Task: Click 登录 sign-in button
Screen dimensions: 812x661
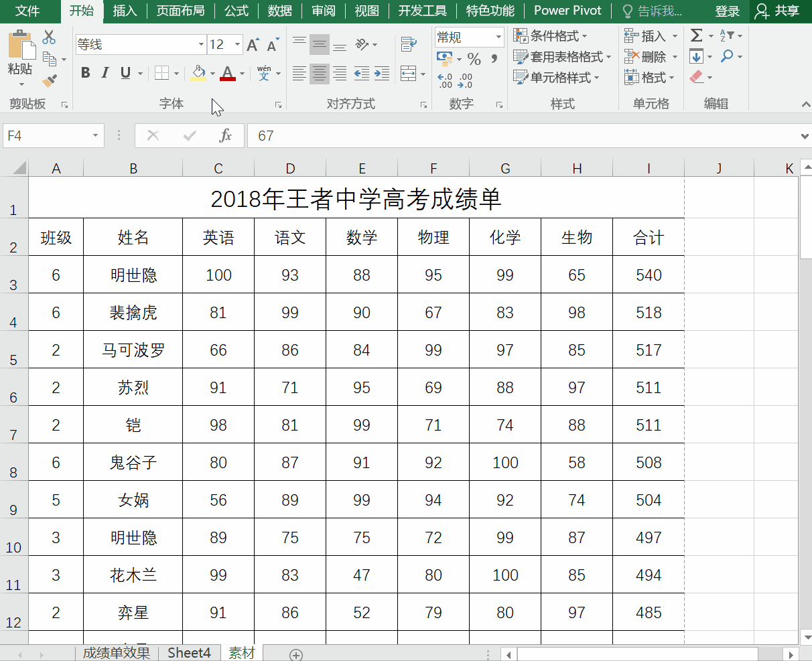Action: 728,11
